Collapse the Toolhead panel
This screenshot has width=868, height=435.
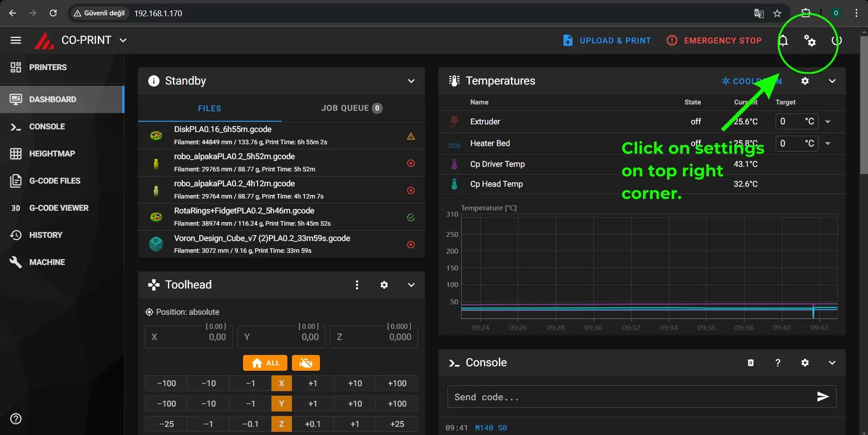411,285
